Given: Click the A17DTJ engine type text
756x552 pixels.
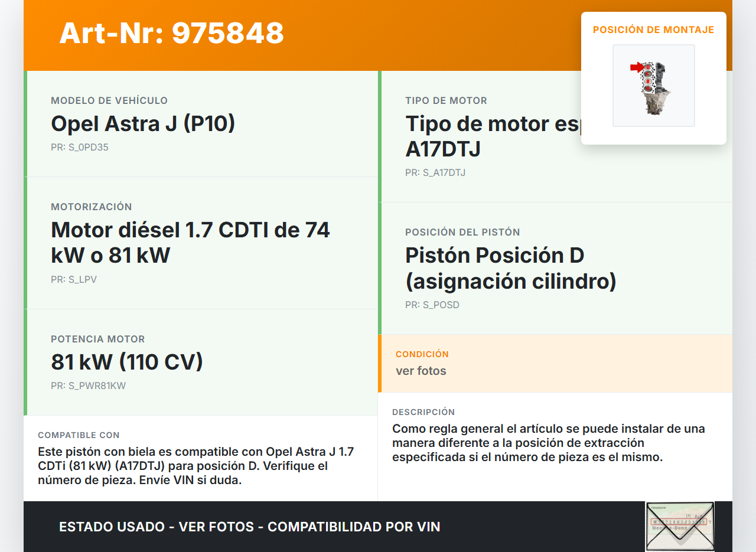Looking at the screenshot, I should coord(443,149).
